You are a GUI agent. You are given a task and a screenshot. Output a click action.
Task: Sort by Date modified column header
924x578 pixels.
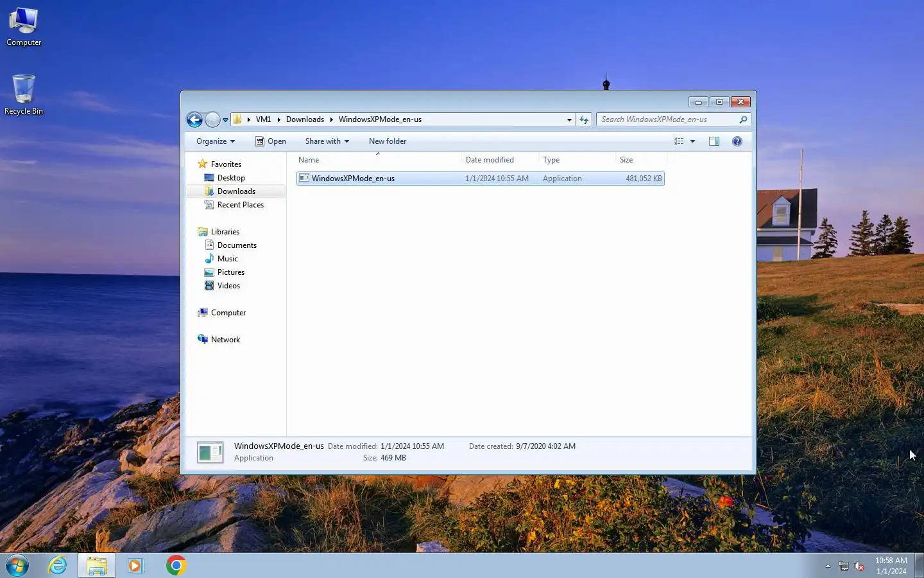pyautogui.click(x=501, y=160)
